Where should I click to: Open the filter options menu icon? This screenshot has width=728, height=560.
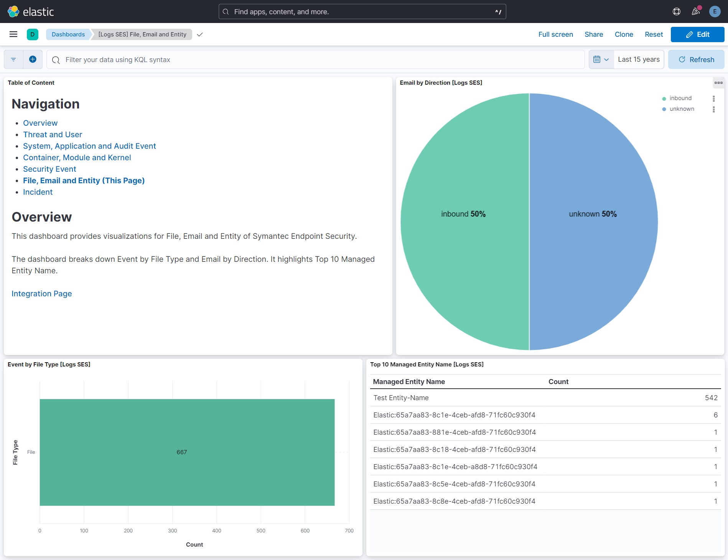pos(13,59)
